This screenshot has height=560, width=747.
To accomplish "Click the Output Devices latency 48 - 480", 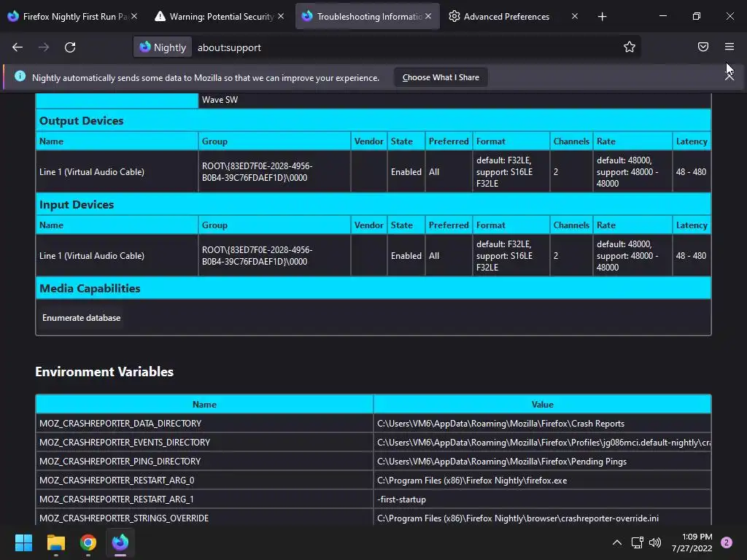I will (x=692, y=172).
